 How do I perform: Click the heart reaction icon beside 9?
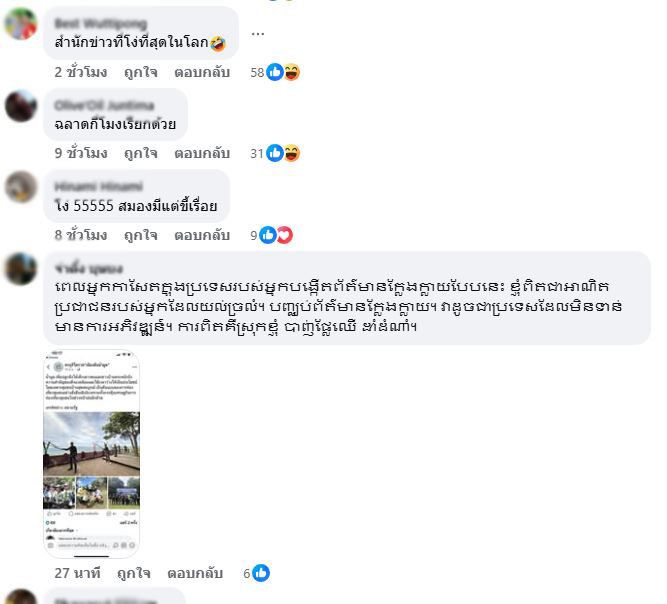pos(285,235)
